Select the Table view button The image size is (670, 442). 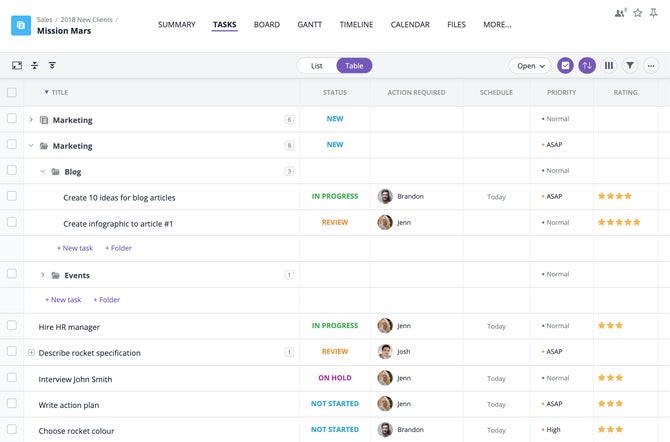[x=354, y=66]
